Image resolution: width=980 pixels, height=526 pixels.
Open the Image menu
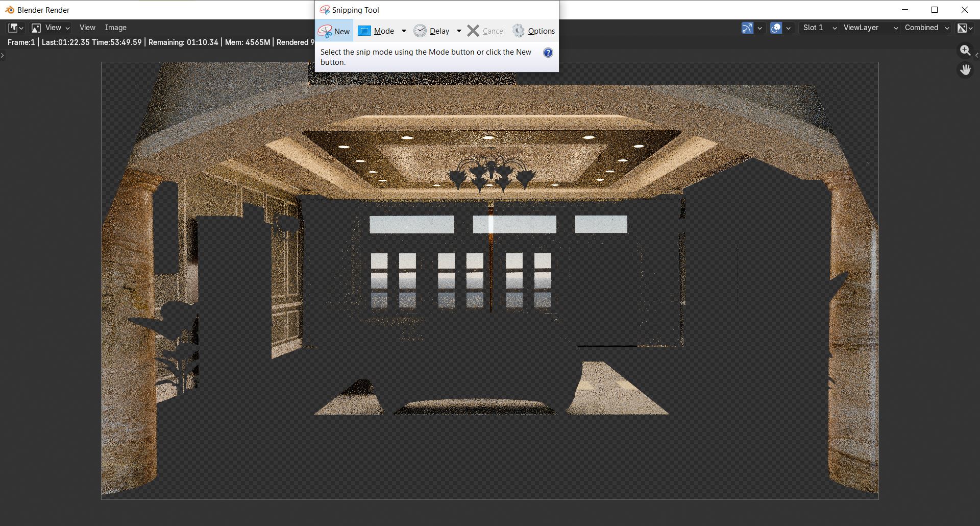[115, 28]
